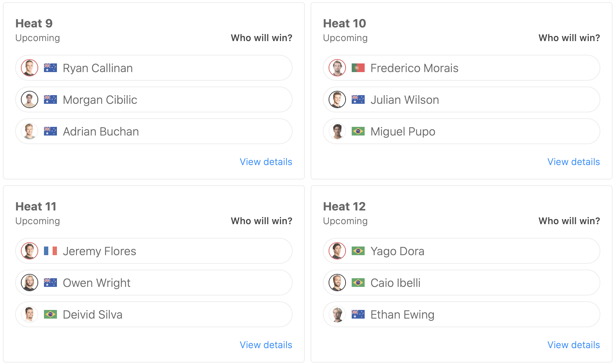Pick Adrian Buchan to win Heat 9

pyautogui.click(x=153, y=131)
